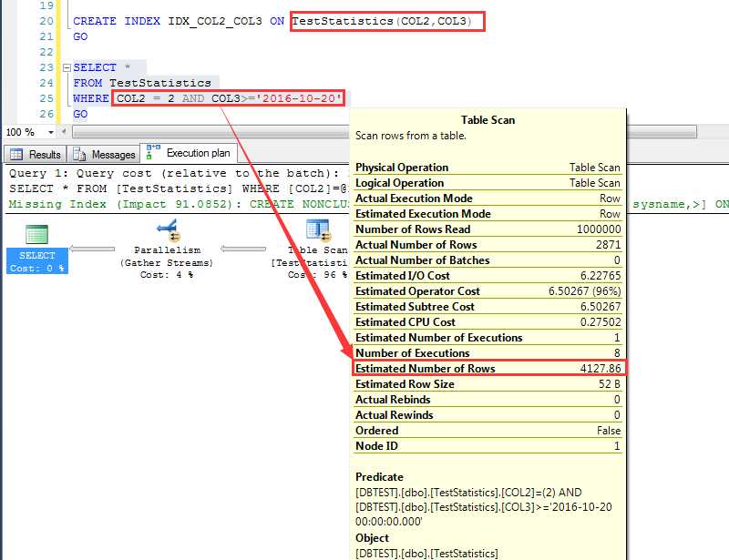Viewport: 729px width, 560px height.
Task: Click 'Physical Operation' row in tooltip
Action: 488,168
